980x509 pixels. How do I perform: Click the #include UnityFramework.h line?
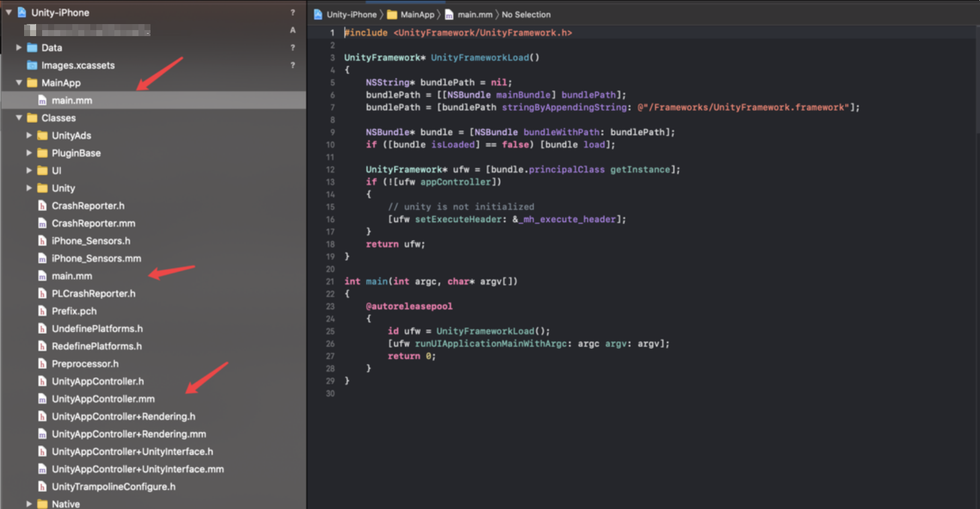(458, 32)
